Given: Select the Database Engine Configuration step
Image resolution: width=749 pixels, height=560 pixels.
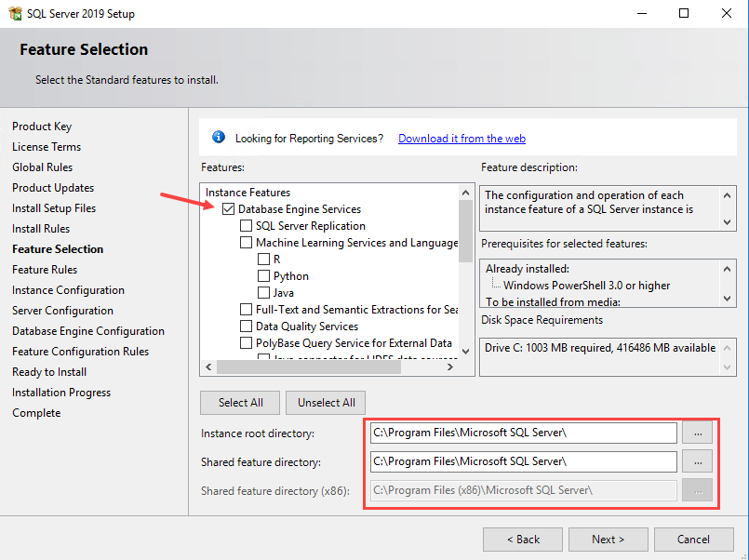Looking at the screenshot, I should point(88,331).
